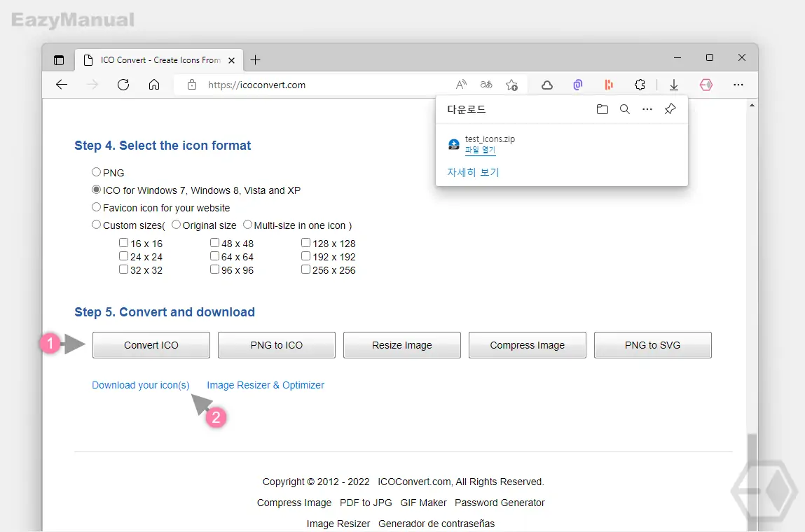
Task: Pin the downloads popup
Action: [670, 108]
